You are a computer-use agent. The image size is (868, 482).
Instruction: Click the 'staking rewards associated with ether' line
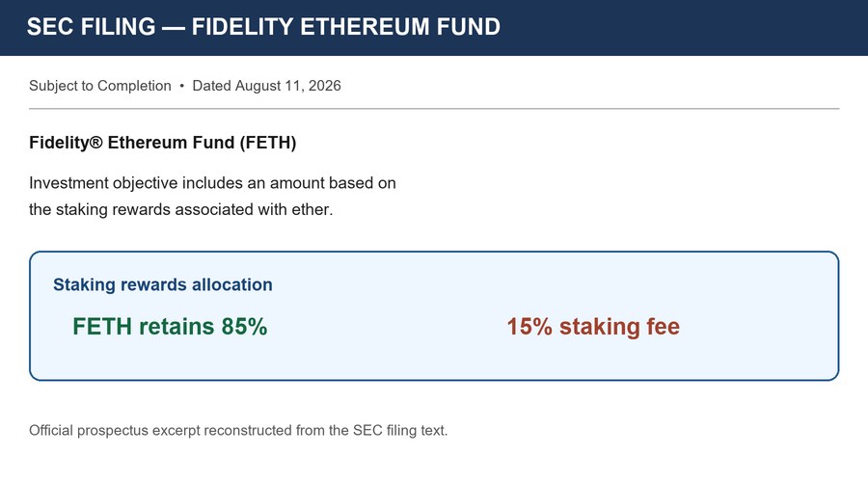point(181,210)
